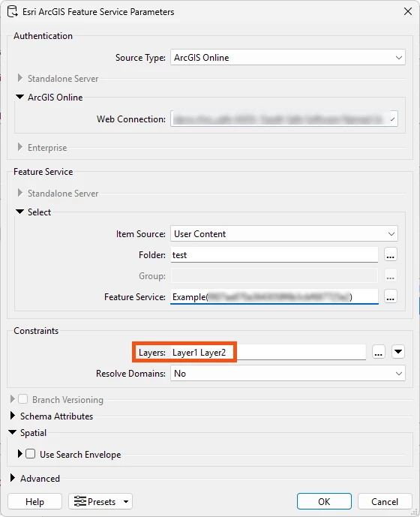Click the Help button
This screenshot has height=517, width=420.
pyautogui.click(x=34, y=501)
